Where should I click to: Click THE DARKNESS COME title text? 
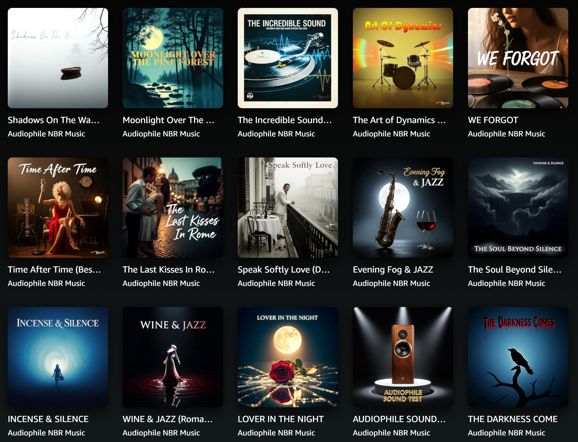coord(513,419)
